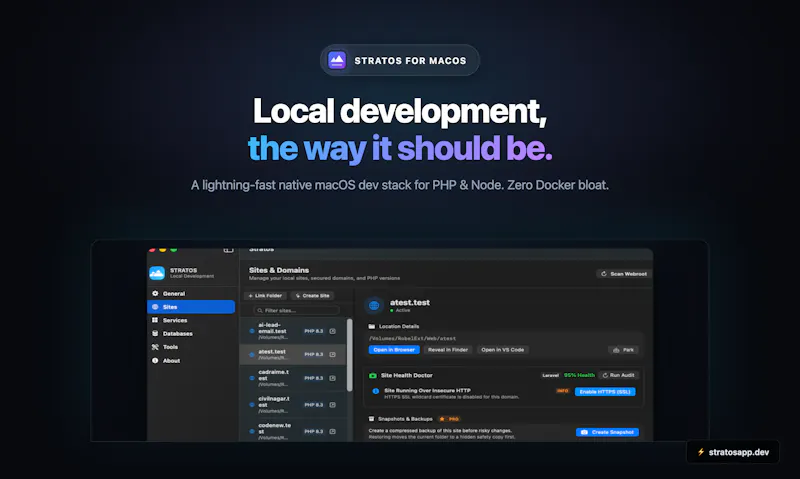Click the open icon on codenew.test row
The image size is (800, 479).
pos(333,431)
